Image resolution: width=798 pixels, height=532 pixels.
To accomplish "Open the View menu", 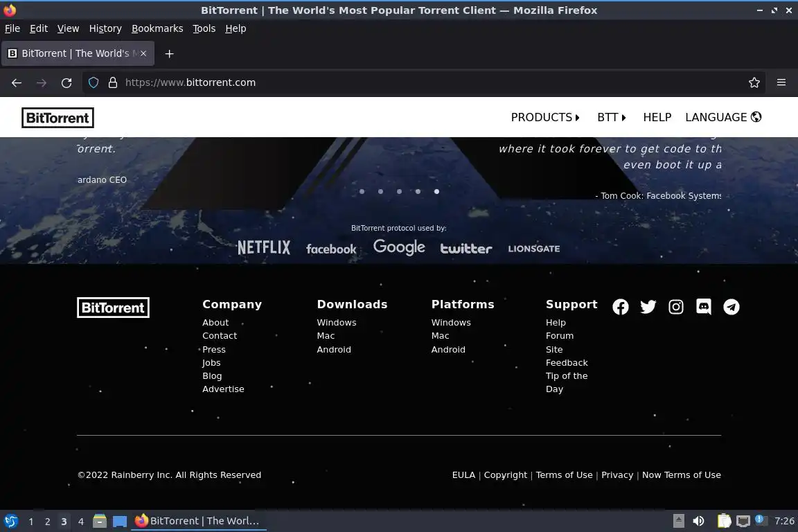I will pyautogui.click(x=68, y=28).
